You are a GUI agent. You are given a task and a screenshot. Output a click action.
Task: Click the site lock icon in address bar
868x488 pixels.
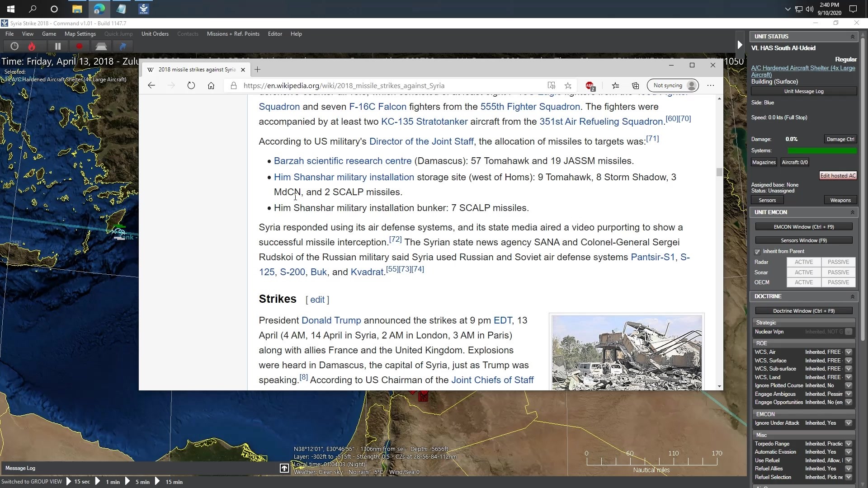[234, 85]
